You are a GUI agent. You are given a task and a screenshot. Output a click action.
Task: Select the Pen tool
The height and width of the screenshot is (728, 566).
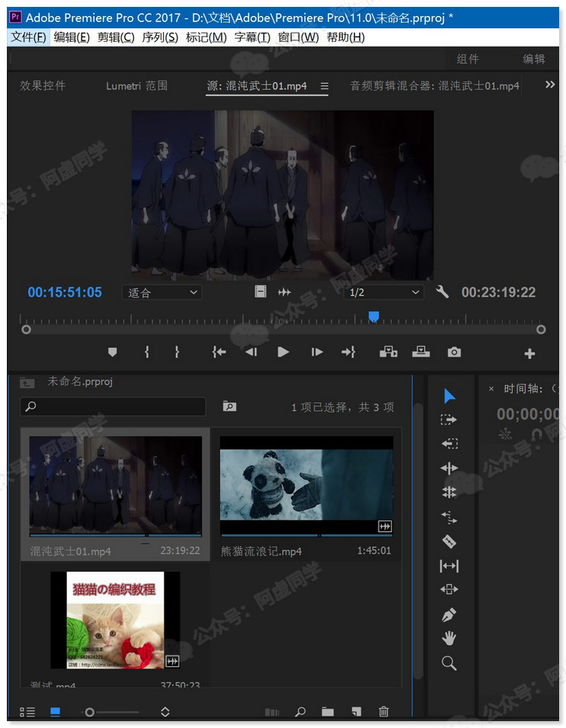(x=449, y=614)
